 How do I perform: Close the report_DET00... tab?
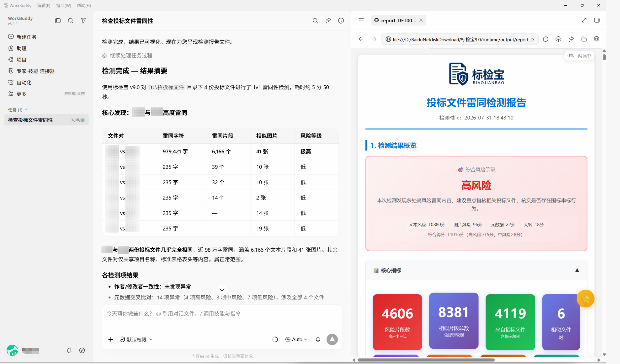tap(421, 20)
